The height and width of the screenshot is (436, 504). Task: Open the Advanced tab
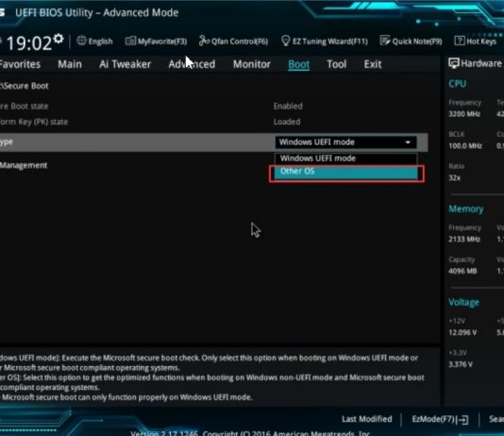coord(192,64)
